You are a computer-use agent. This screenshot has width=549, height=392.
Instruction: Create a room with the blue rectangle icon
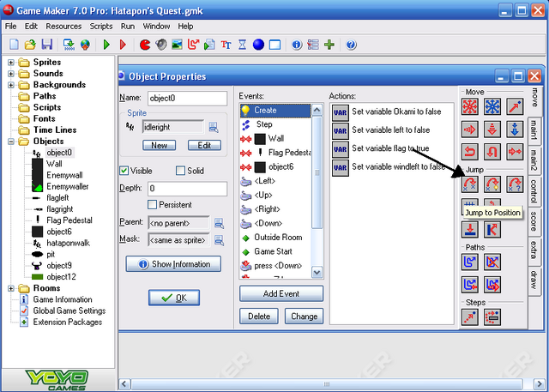click(x=274, y=45)
